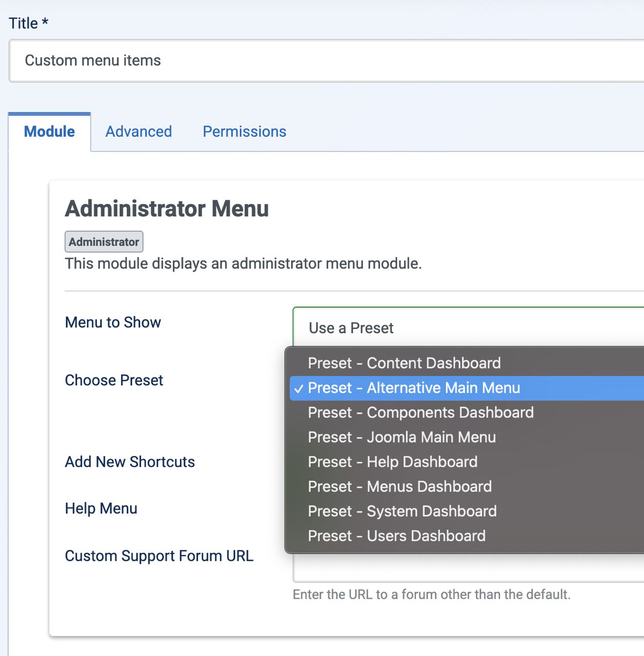Pick Preset - Components Dashboard
This screenshot has height=656, width=644.
[x=420, y=413]
